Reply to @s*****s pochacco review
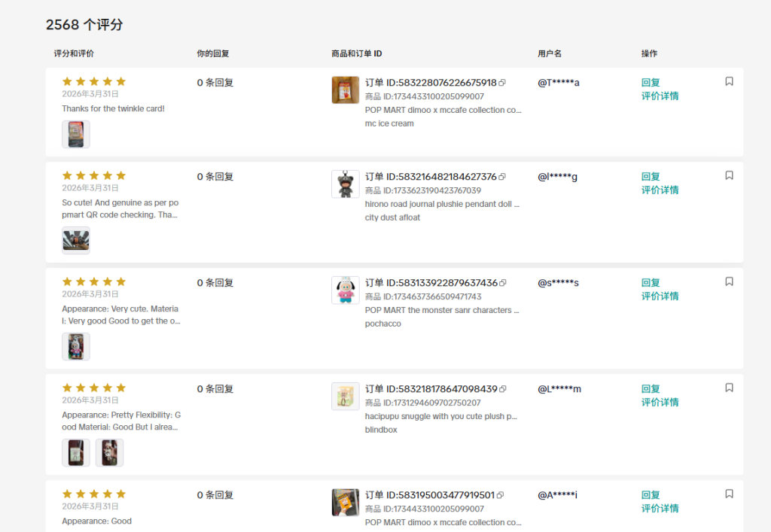 [x=651, y=283]
